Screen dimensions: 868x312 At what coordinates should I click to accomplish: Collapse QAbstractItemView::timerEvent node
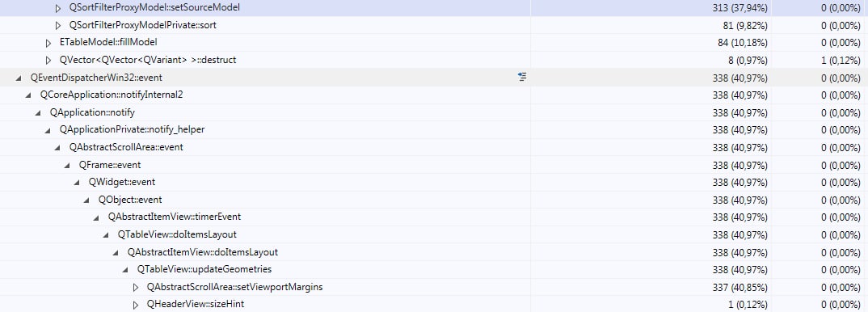coord(96,217)
